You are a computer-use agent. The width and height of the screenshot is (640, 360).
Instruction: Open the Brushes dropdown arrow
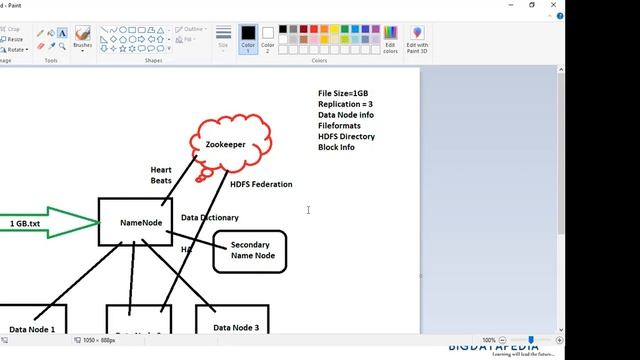82,51
